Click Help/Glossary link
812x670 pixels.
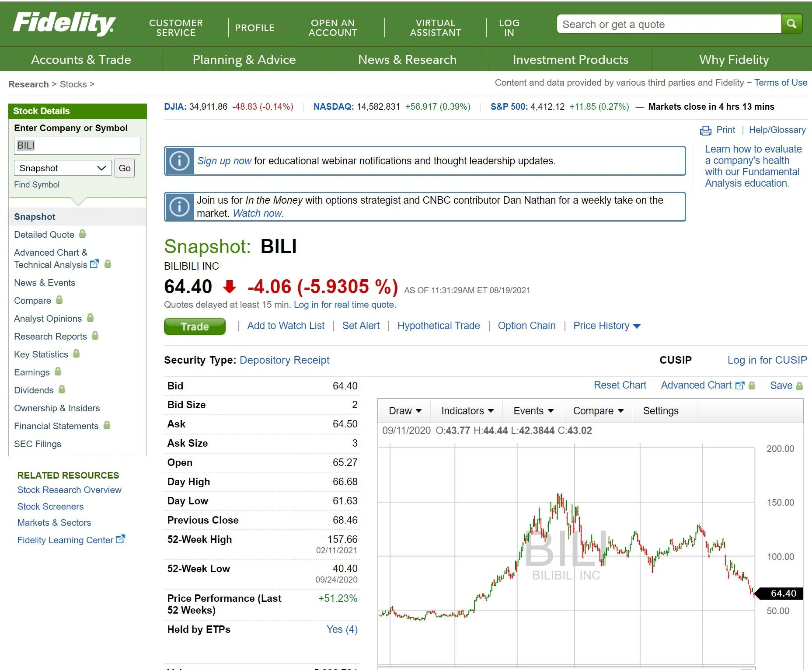(777, 130)
